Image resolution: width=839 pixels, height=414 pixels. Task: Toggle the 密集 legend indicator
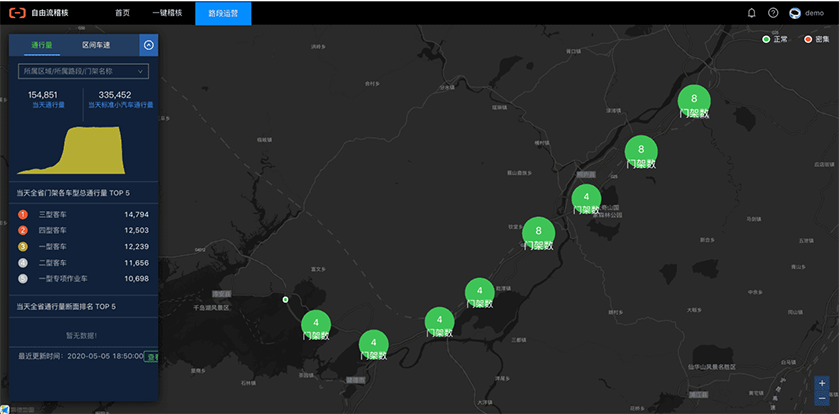[808, 39]
